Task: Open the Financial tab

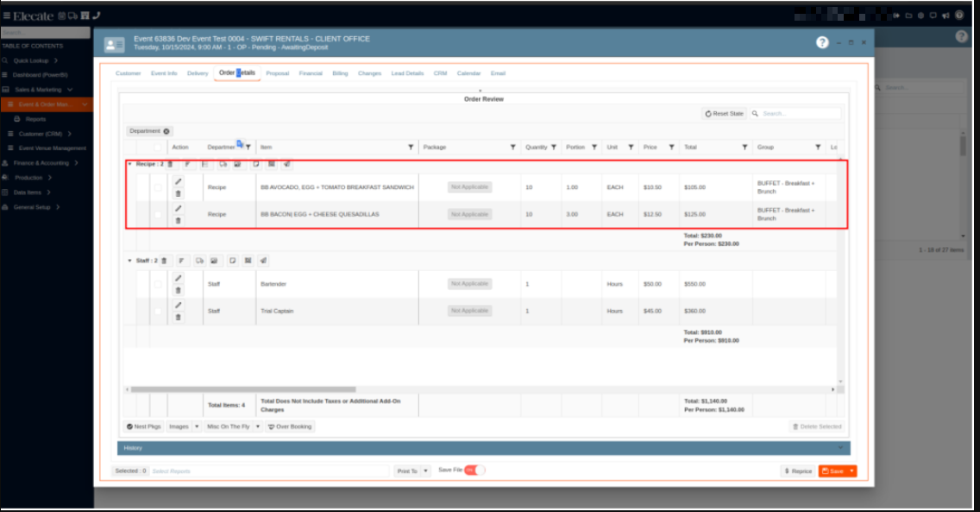Action: (x=311, y=73)
